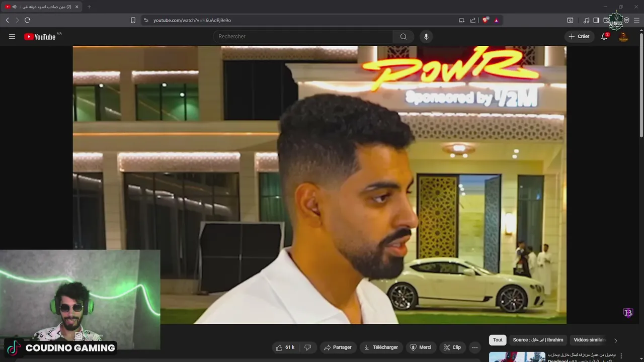
Task: Open site settings icon beside the URL
Action: point(146,20)
